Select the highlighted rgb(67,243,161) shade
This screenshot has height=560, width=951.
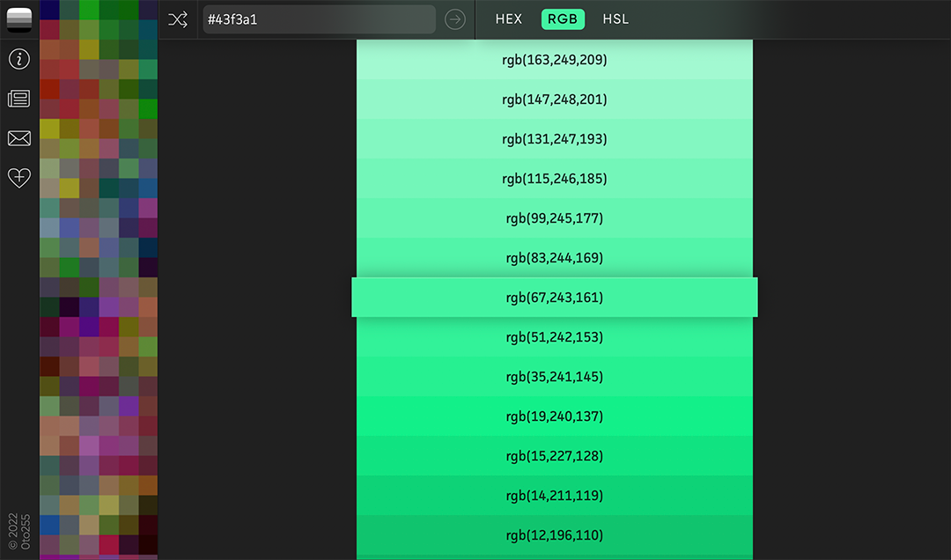coord(554,297)
